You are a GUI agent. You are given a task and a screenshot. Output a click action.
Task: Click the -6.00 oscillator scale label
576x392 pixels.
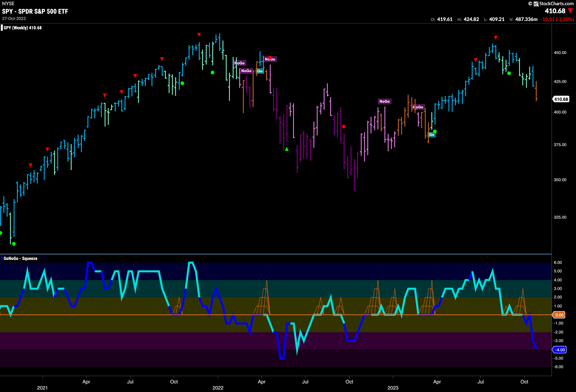(x=558, y=367)
